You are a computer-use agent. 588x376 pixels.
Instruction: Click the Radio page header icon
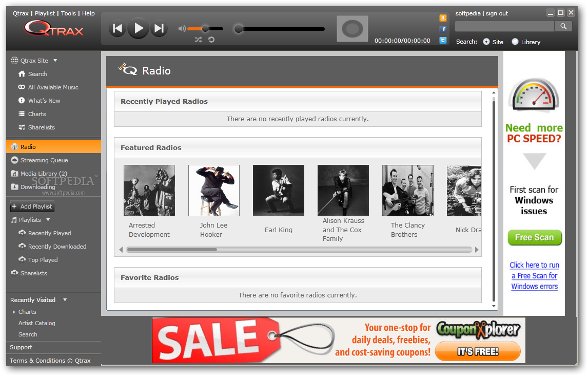128,69
